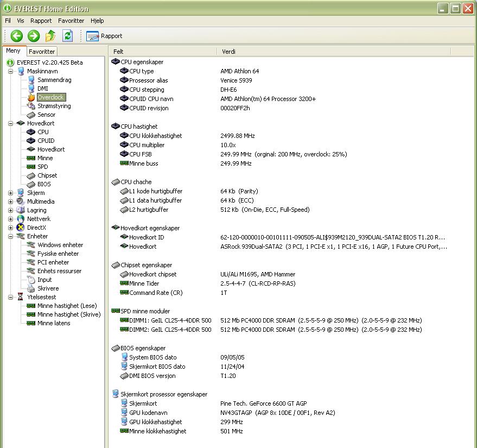Select Minne latens benchmark
This screenshot has height=448, width=477.
[54, 323]
